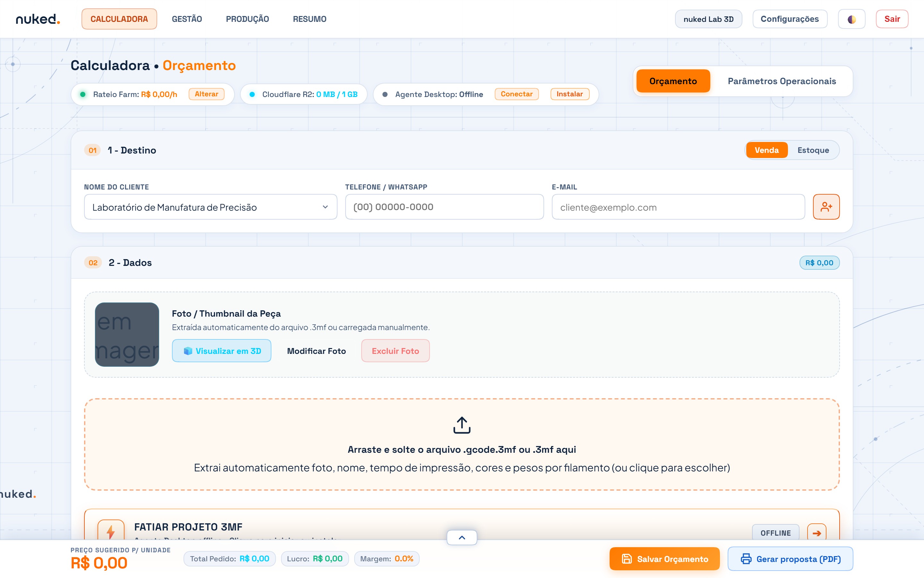
Task: Click the nuked Lab 3D button
Action: coord(709,19)
